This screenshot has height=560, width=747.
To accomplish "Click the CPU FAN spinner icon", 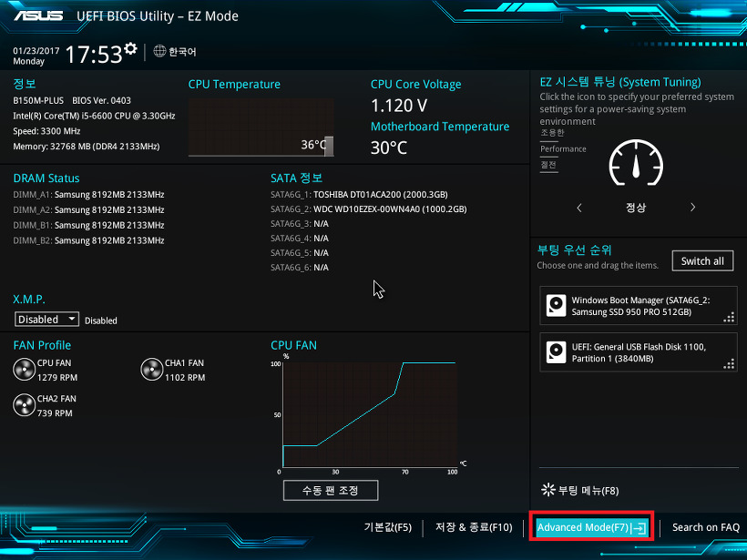I will point(23,369).
